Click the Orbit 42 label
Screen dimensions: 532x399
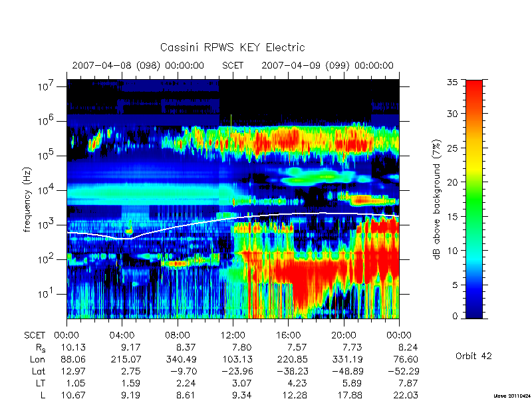pos(473,356)
